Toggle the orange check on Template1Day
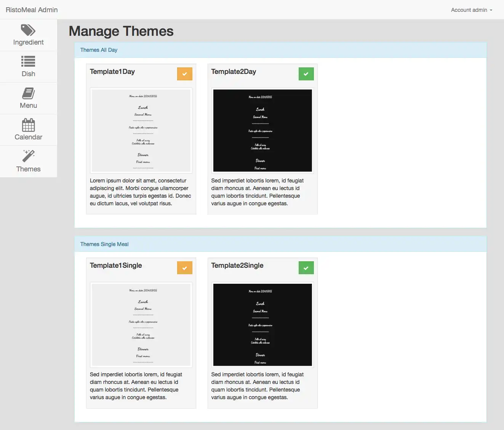 185,74
